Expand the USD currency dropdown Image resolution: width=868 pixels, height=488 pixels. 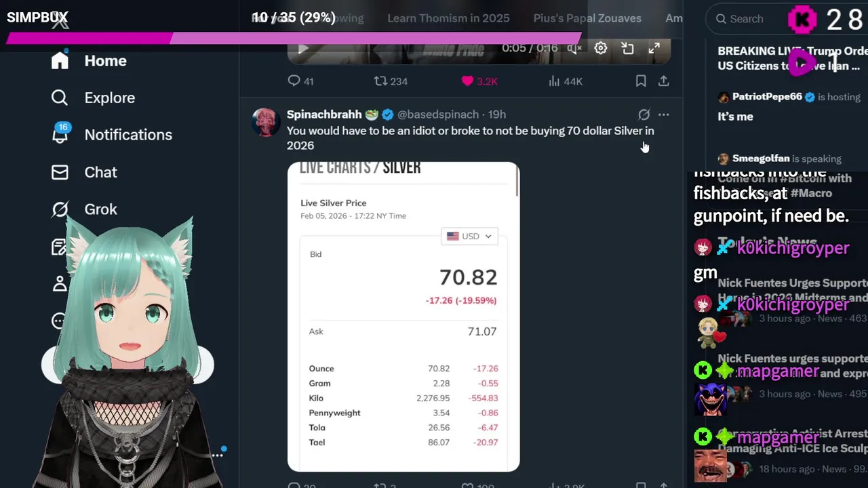point(469,236)
